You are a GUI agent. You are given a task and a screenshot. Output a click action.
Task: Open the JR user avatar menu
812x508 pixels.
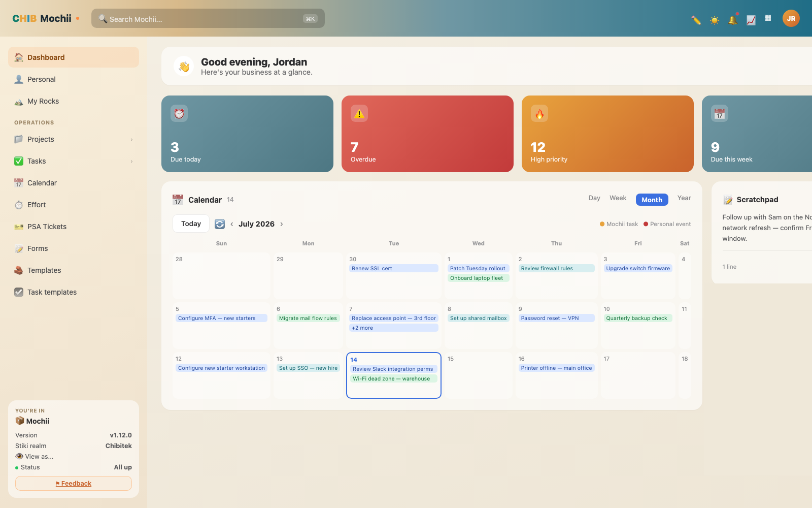(791, 19)
